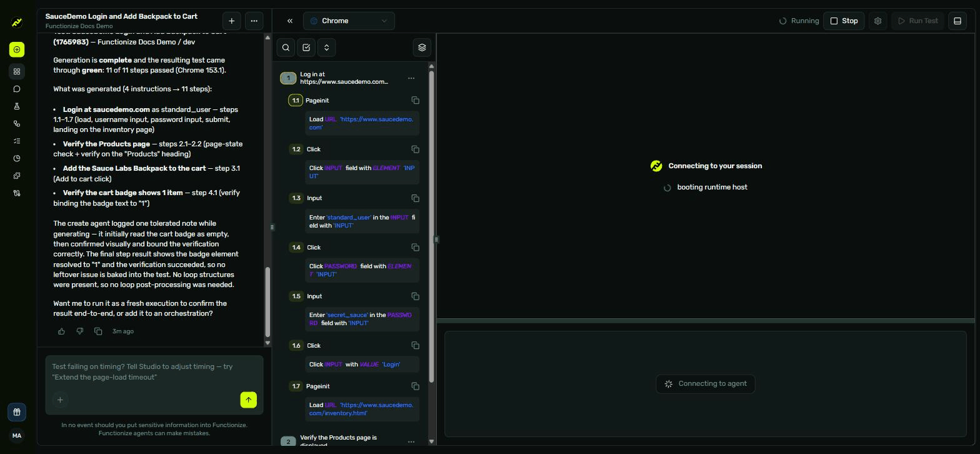
Task: Open the pie chart reports sidebar icon
Action: 17,158
